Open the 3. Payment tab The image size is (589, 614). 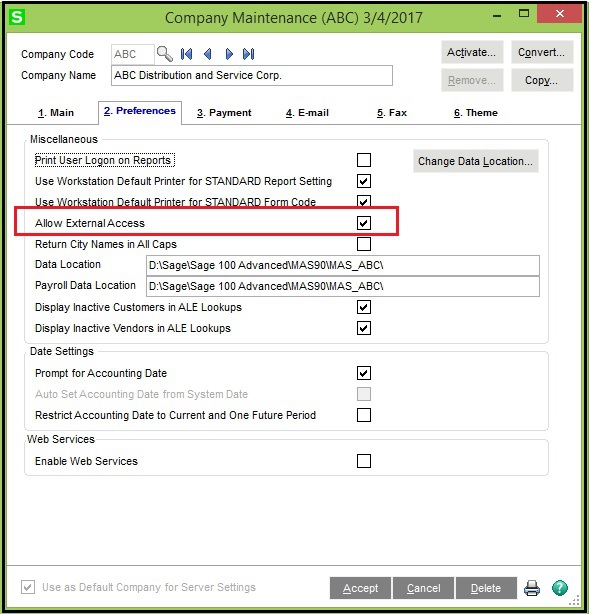tap(224, 113)
